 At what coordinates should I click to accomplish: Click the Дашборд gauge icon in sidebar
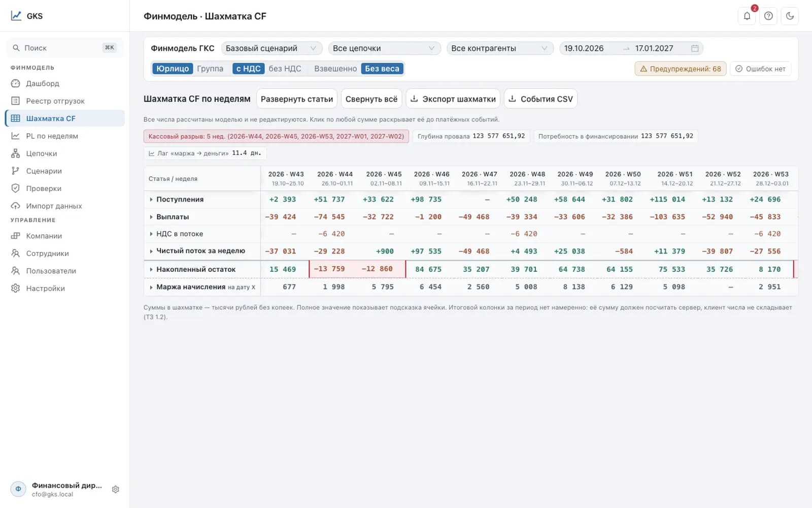tap(16, 83)
